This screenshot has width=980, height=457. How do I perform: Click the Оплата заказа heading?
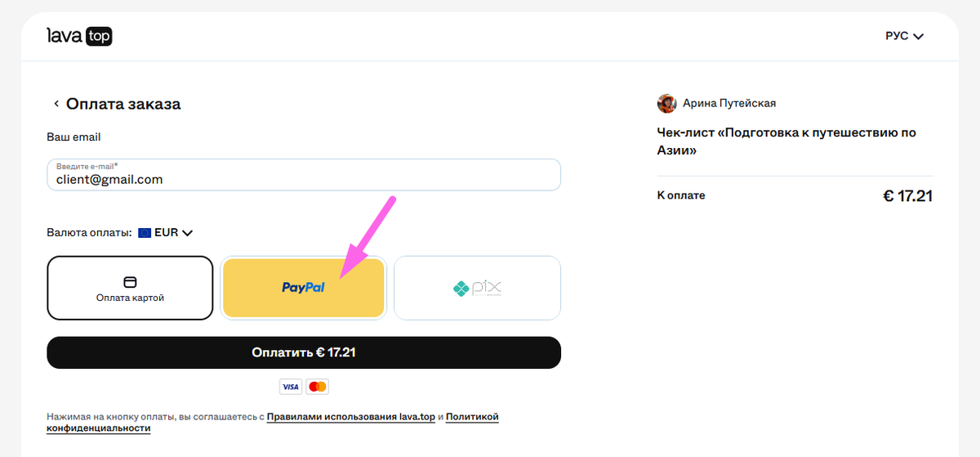[123, 104]
